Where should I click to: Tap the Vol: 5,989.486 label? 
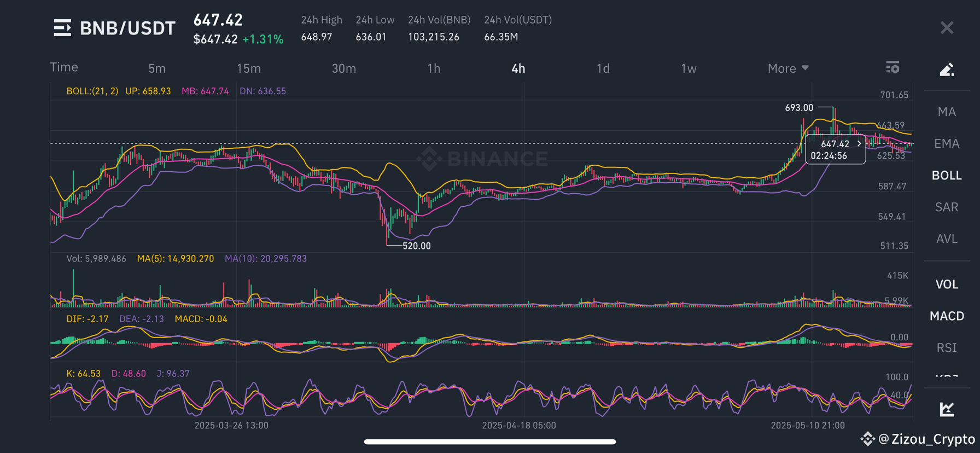coord(96,259)
